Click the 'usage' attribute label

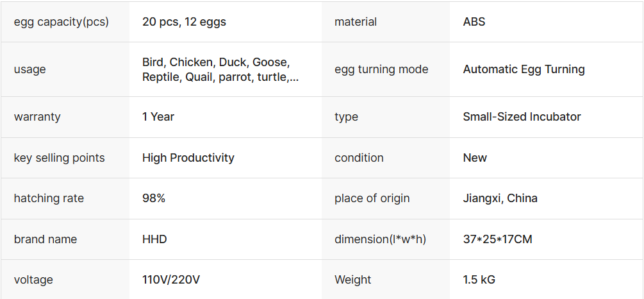29,69
